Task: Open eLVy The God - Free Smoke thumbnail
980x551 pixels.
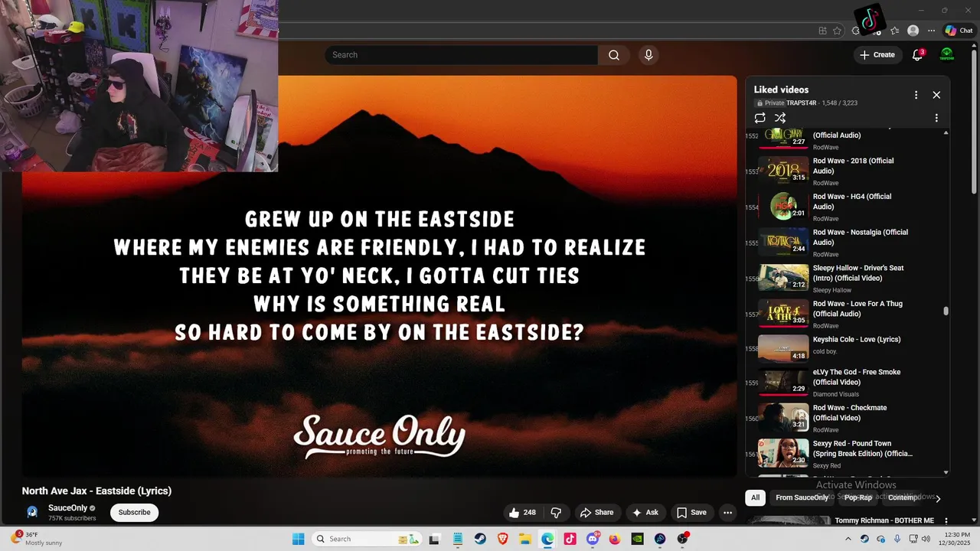Action: click(x=783, y=381)
